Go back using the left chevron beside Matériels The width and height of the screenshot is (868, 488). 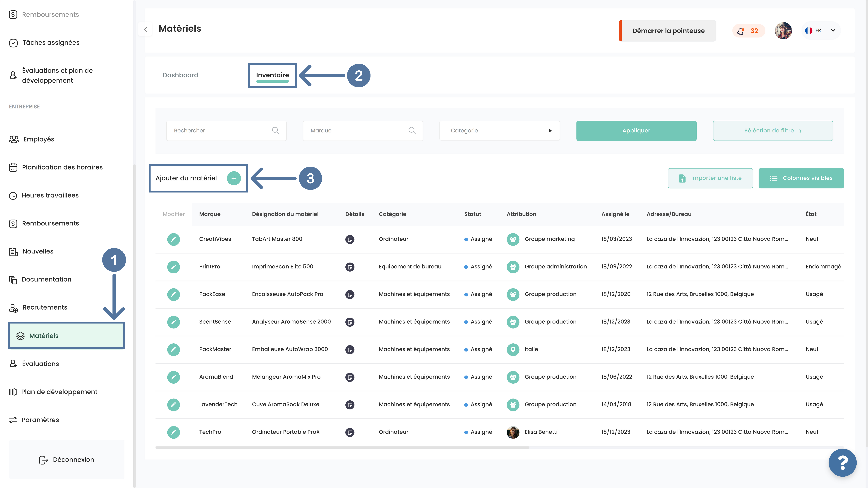(146, 29)
